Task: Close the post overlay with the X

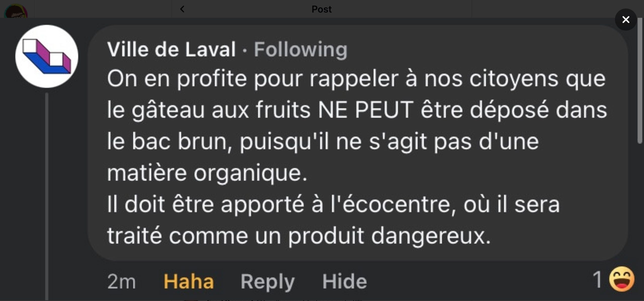Action: (x=626, y=20)
